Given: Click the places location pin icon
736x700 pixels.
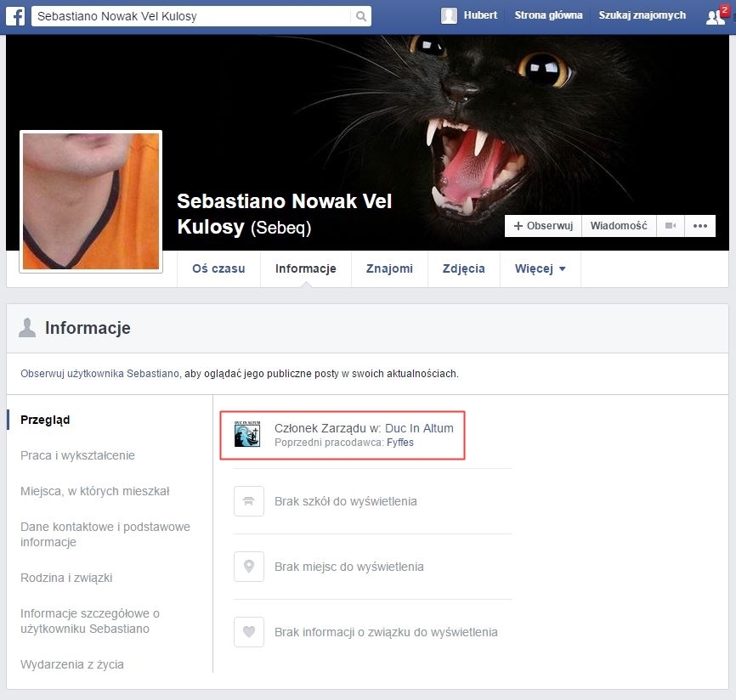Looking at the screenshot, I should click(x=249, y=567).
